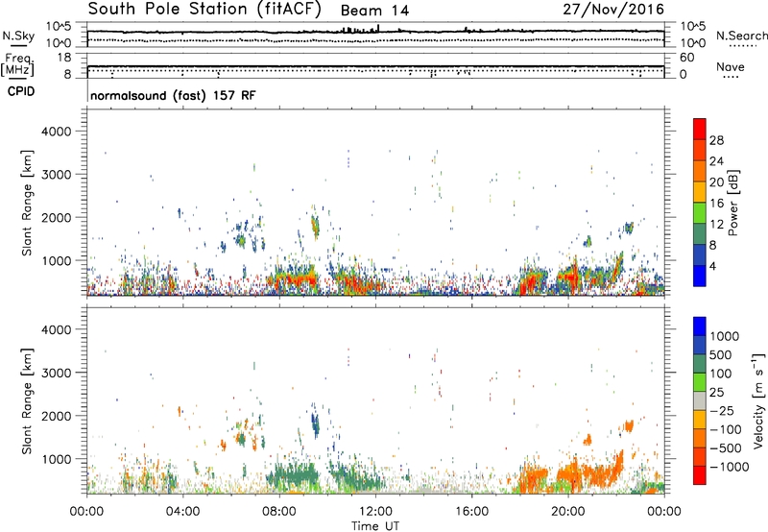
Task: Click the '28' tick on Power colorbar
Action: point(716,140)
